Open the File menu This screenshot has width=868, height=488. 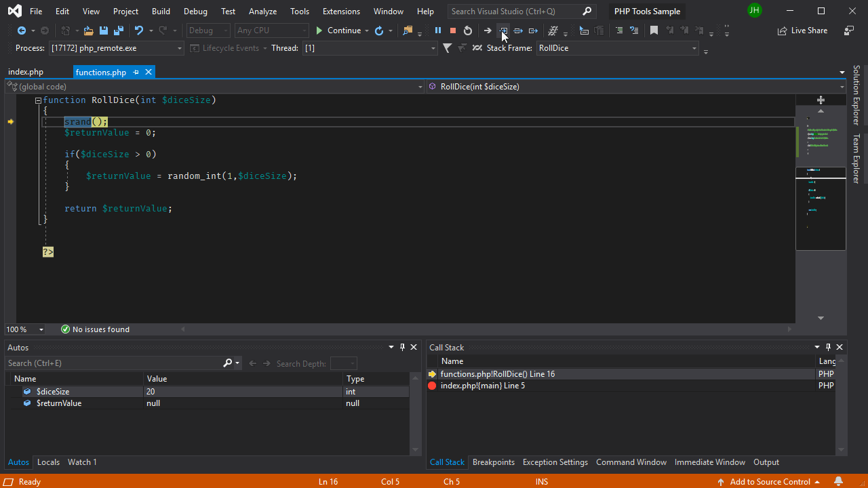tap(36, 12)
